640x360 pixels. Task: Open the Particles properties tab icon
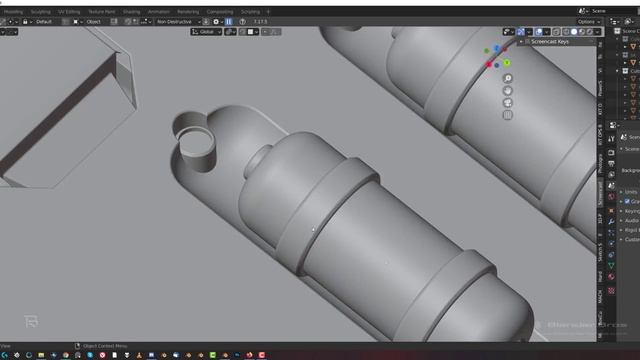click(x=611, y=233)
